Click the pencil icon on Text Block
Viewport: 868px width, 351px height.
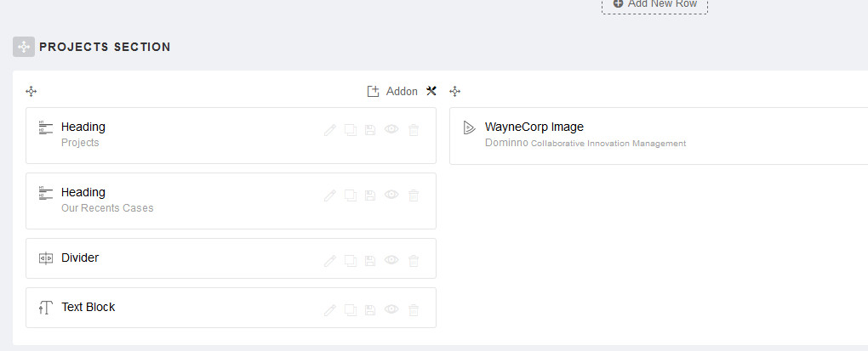pyautogui.click(x=330, y=310)
